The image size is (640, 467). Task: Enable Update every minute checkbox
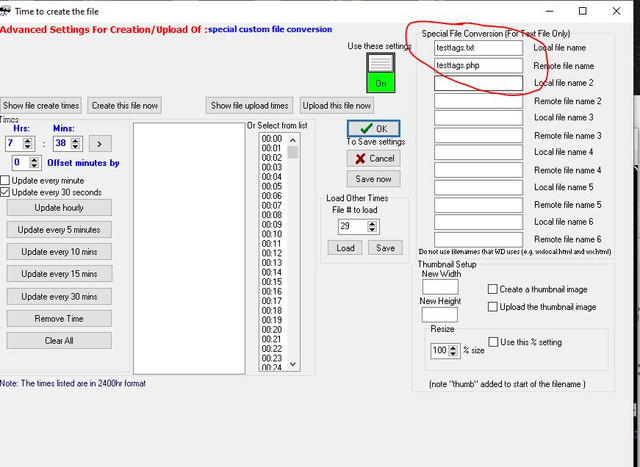(5, 180)
